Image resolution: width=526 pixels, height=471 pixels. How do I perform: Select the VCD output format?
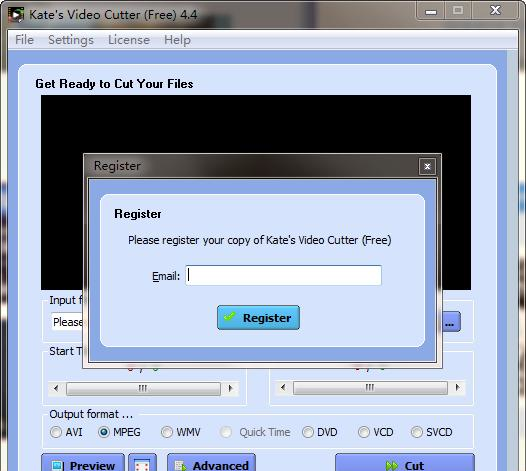pyautogui.click(x=375, y=432)
